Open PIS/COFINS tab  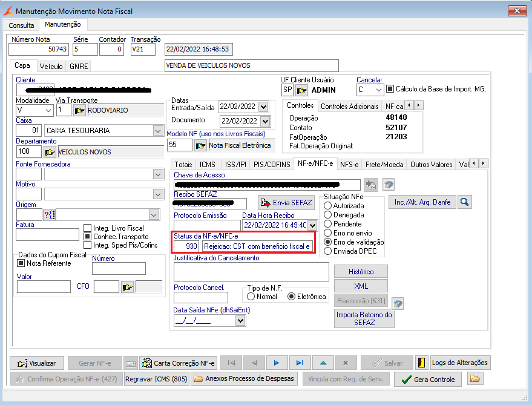coord(272,165)
